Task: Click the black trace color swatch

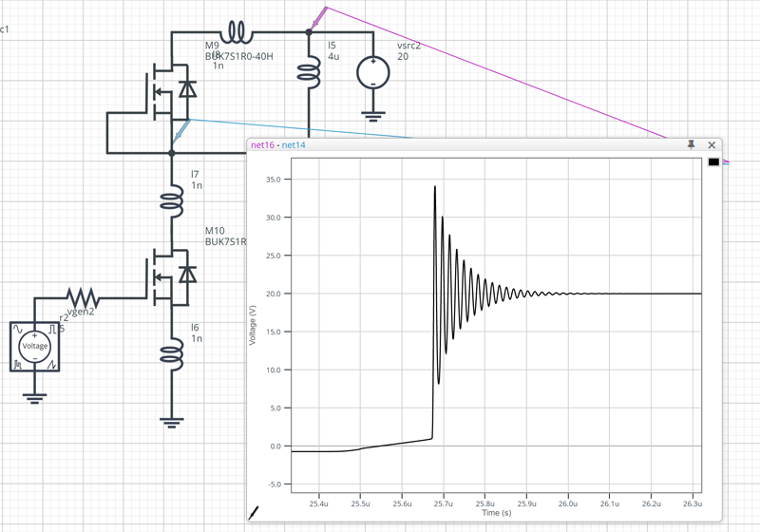Action: click(713, 161)
